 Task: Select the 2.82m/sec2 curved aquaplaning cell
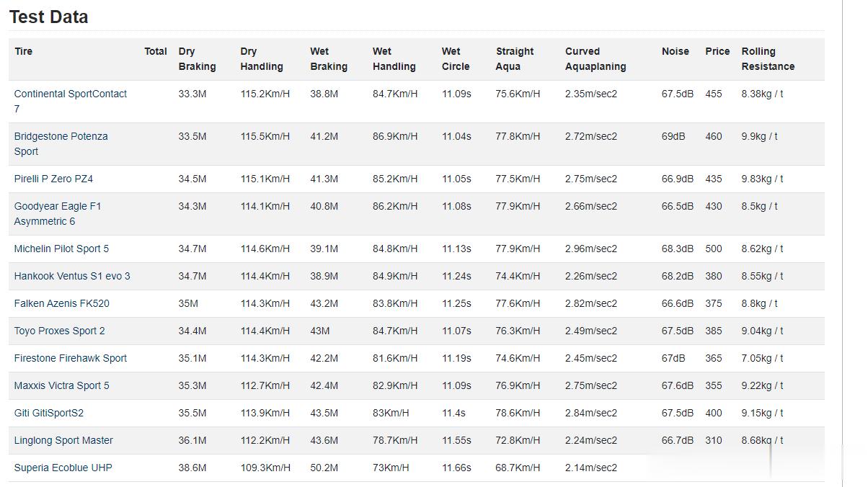pyautogui.click(x=591, y=303)
